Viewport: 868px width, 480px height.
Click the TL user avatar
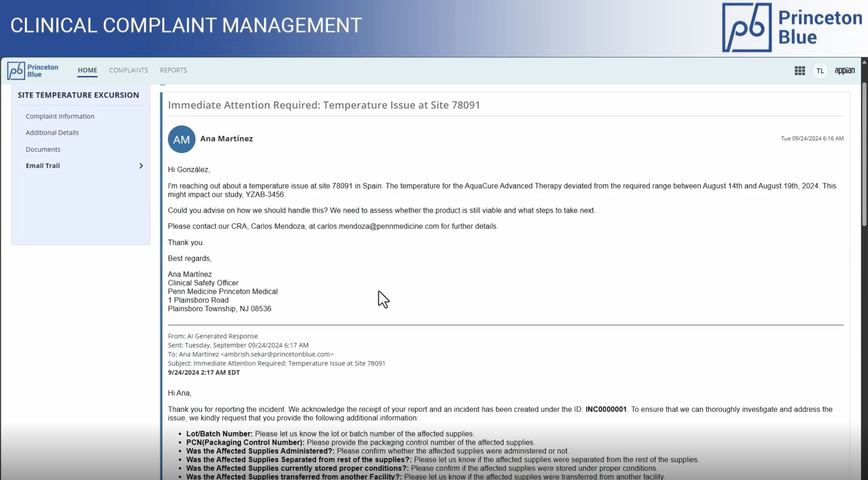point(820,71)
